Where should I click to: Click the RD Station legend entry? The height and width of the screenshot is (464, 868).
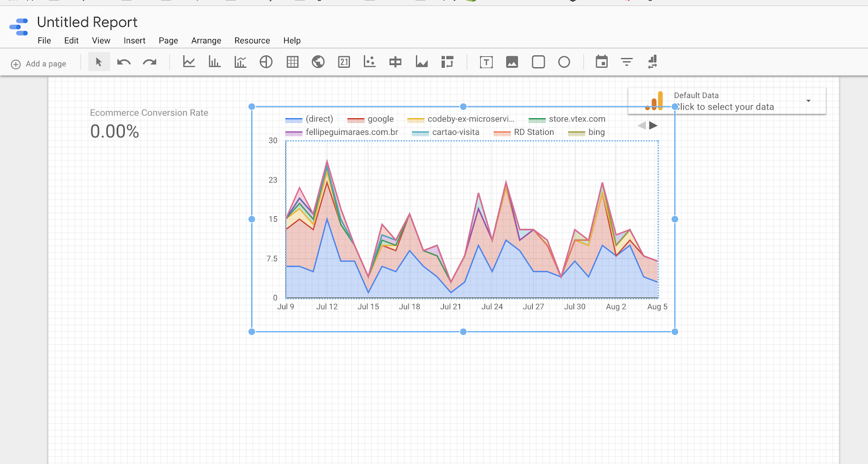click(524, 132)
